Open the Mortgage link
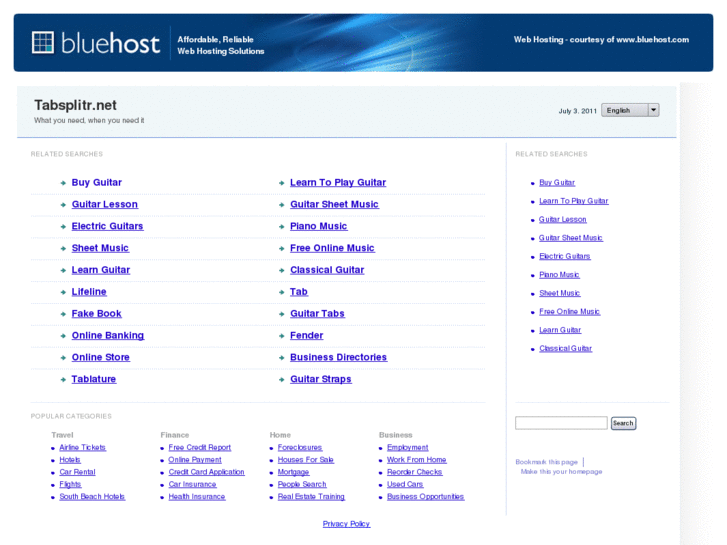The width and height of the screenshot is (727, 545). click(x=293, y=472)
